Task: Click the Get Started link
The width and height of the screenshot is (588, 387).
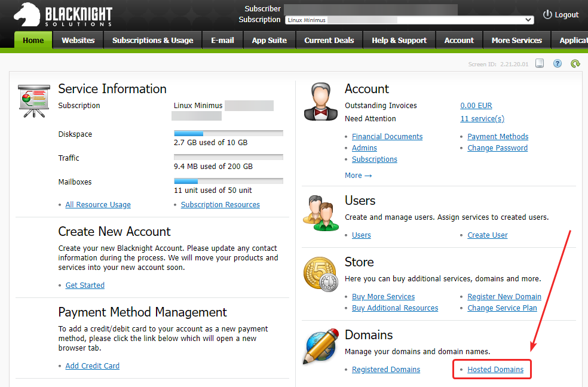Action: (85, 285)
